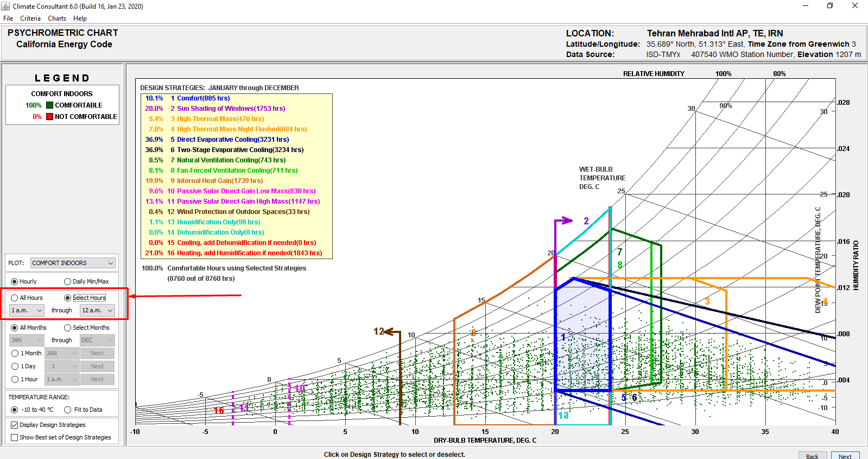Click Next button beside 1 Month
Screen dimensions: 868x459
97,353
